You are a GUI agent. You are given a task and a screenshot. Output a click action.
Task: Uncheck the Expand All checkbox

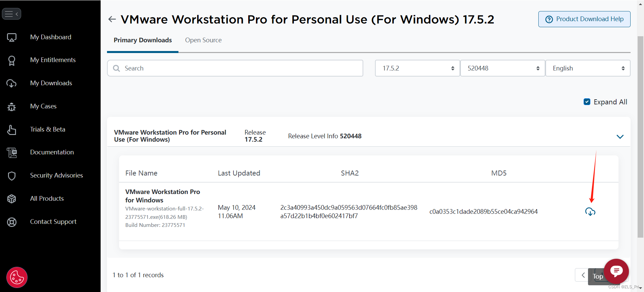[x=587, y=102]
